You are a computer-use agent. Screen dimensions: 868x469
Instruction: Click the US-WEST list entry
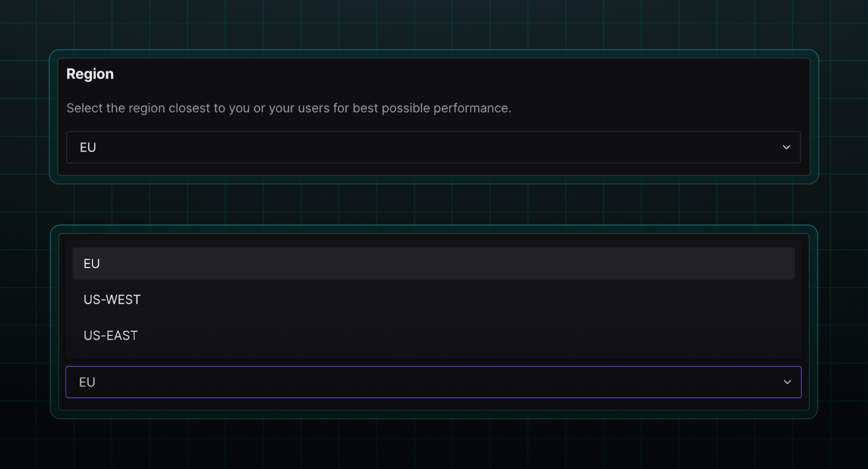tap(112, 299)
